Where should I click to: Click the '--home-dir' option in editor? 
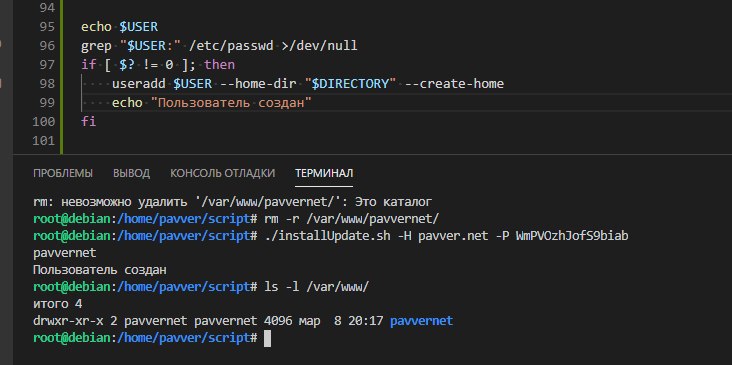258,84
